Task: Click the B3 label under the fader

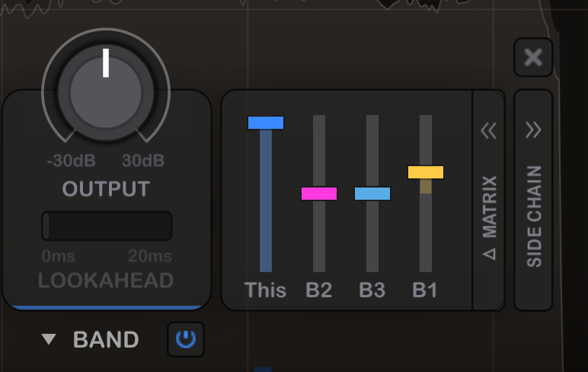Action: (x=372, y=290)
